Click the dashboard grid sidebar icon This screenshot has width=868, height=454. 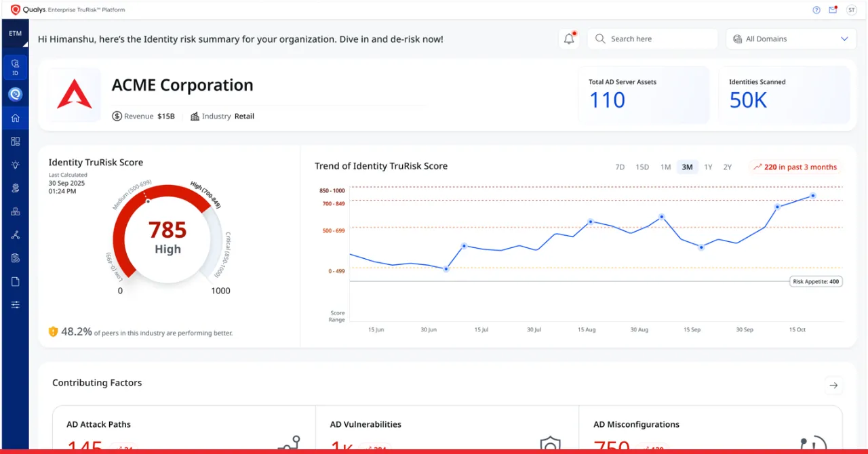tap(15, 142)
